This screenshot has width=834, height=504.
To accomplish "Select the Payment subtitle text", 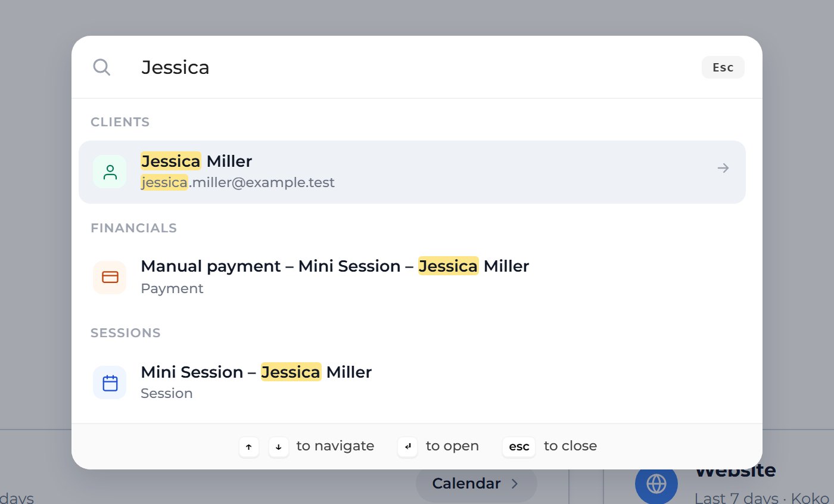I will (x=172, y=288).
